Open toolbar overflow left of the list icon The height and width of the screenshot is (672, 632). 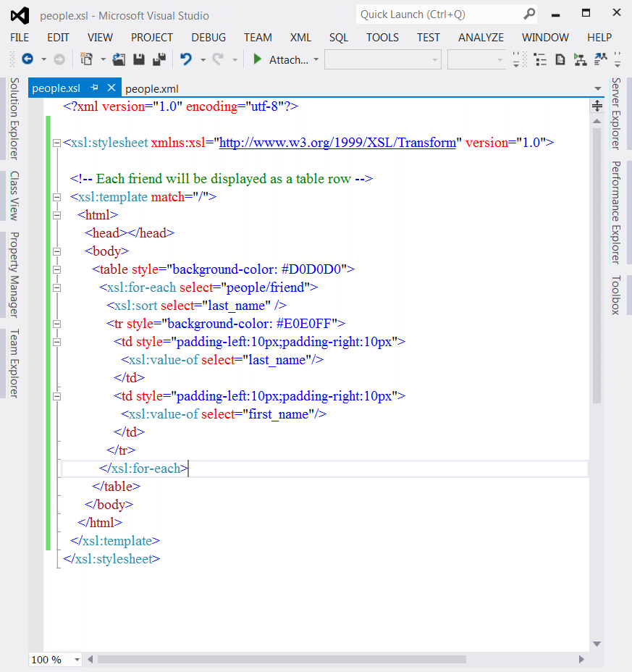[516, 59]
